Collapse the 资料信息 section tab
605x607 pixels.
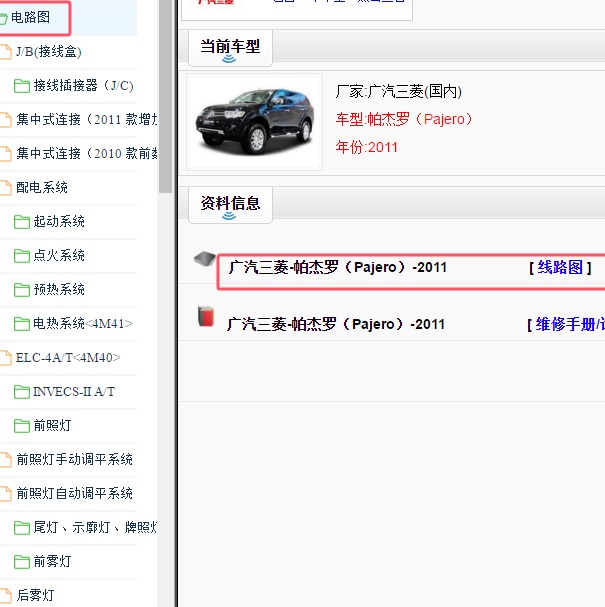pyautogui.click(x=230, y=205)
